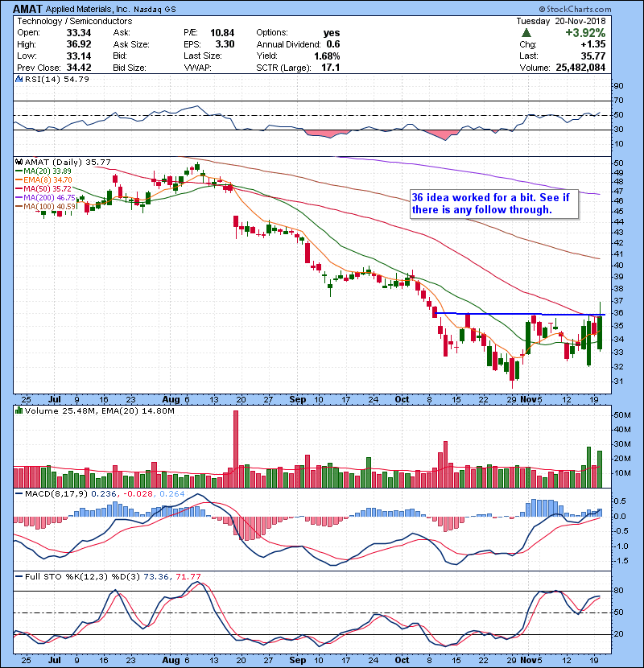644x668 pixels.
Task: Select the Open value 33.34
Action: tap(79, 32)
